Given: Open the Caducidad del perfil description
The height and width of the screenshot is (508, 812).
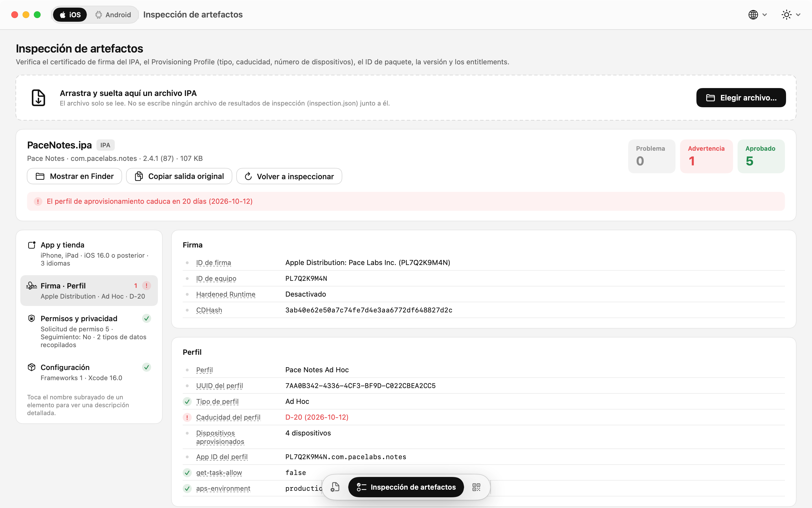Looking at the screenshot, I should (x=228, y=417).
